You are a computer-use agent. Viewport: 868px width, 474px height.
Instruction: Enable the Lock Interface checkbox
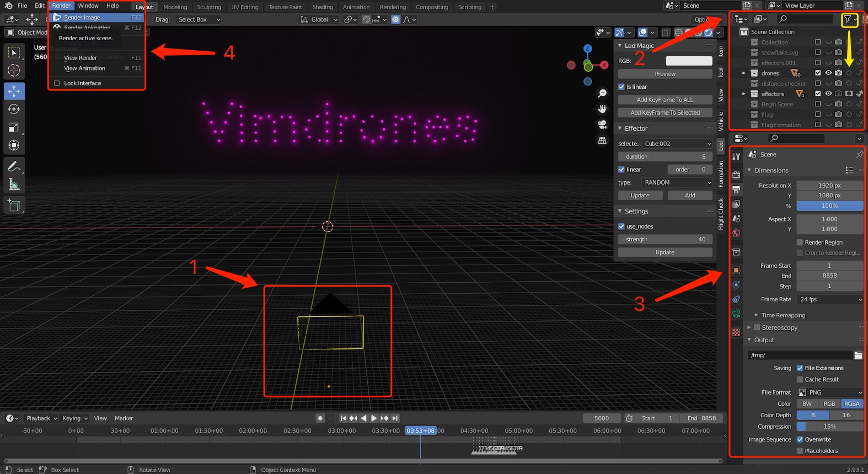(x=57, y=83)
